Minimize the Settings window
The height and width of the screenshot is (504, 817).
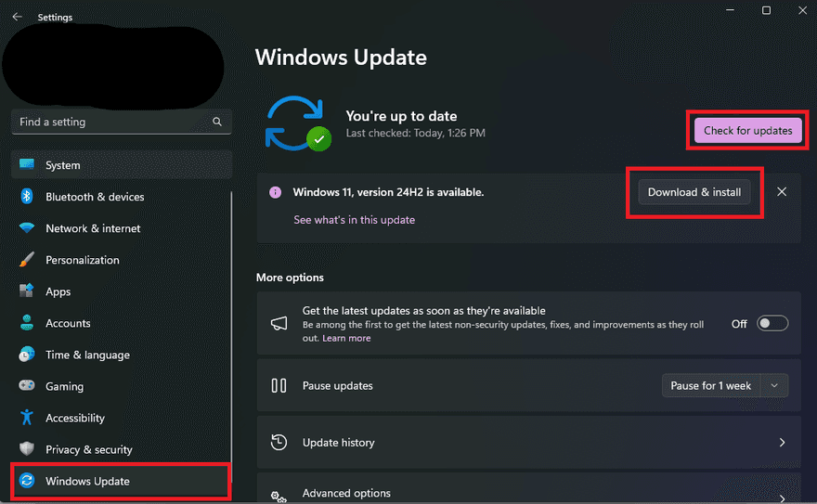[730, 10]
